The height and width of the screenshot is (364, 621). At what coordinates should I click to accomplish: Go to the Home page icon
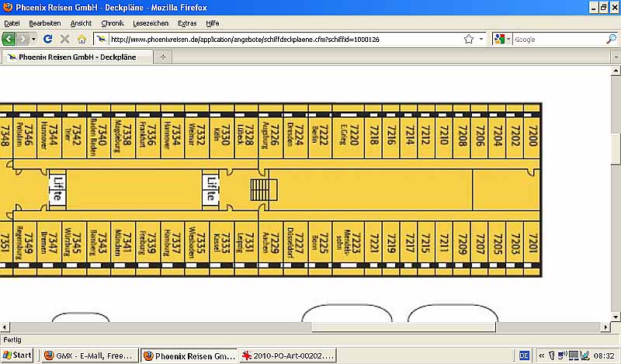[x=82, y=39]
